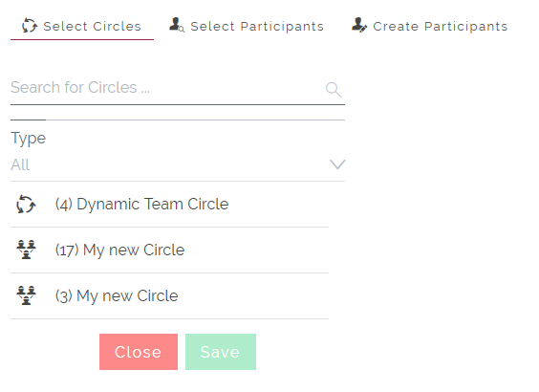This screenshot has width=539, height=392.
Task: Open the Type selector showing All
Action: [x=178, y=164]
